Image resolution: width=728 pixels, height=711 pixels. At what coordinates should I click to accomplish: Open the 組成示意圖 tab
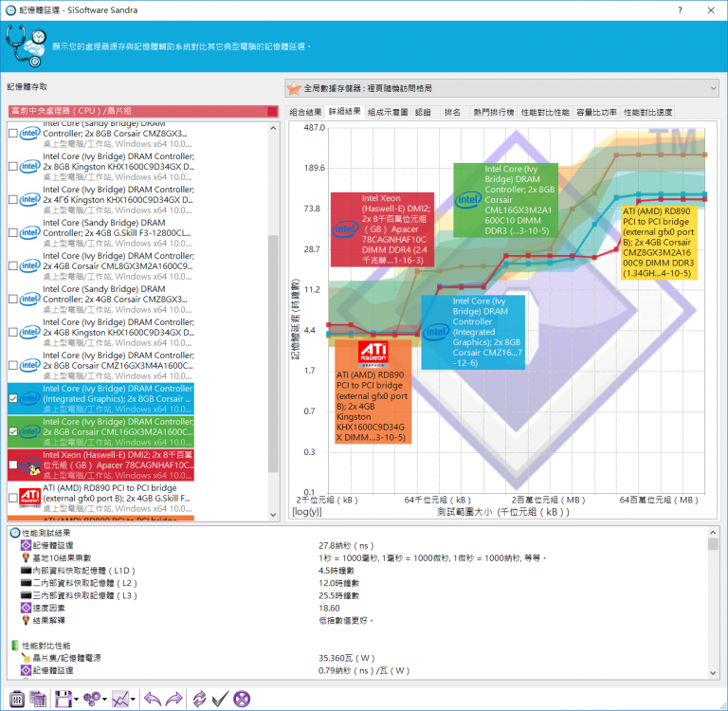tap(388, 112)
